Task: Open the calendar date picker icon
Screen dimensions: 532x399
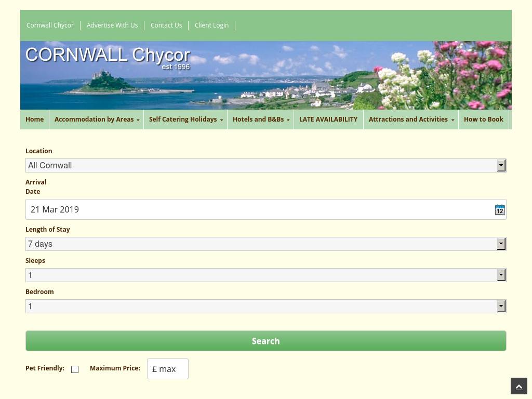Action: click(499, 210)
